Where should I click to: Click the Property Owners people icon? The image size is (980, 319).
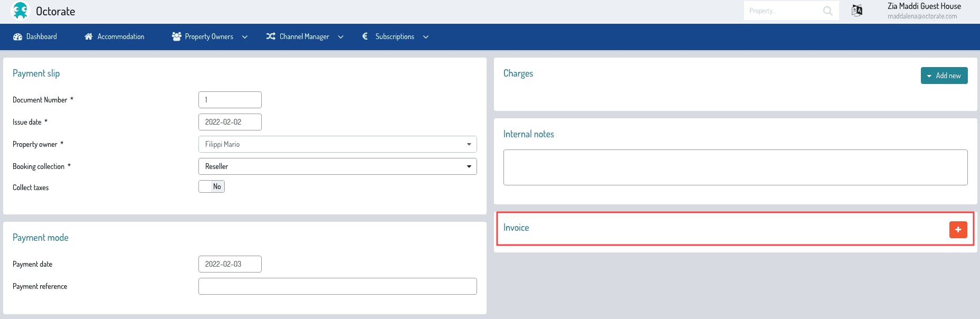click(x=177, y=36)
